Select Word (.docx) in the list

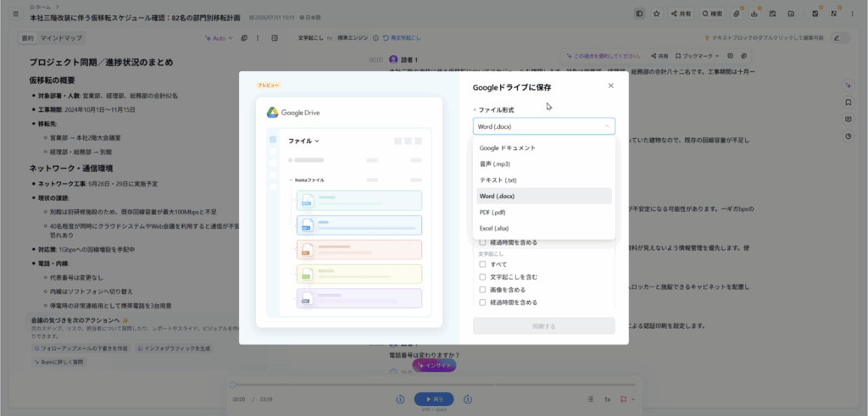coord(543,196)
